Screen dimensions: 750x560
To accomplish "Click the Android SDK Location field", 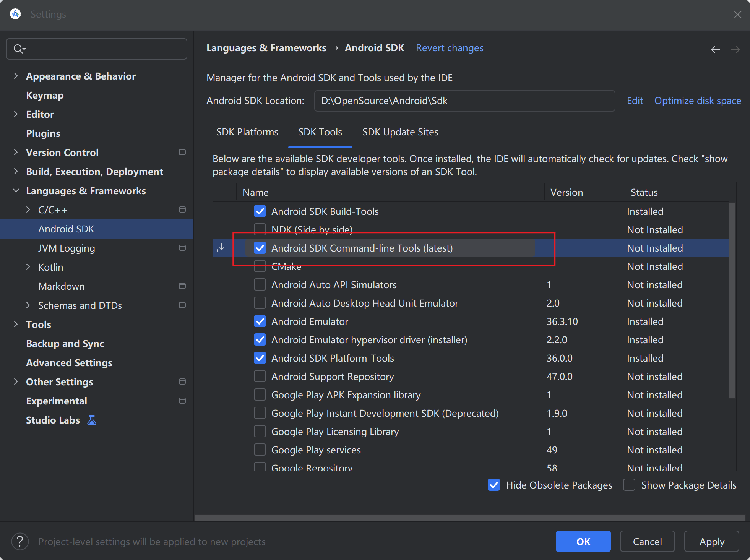I will [x=464, y=101].
